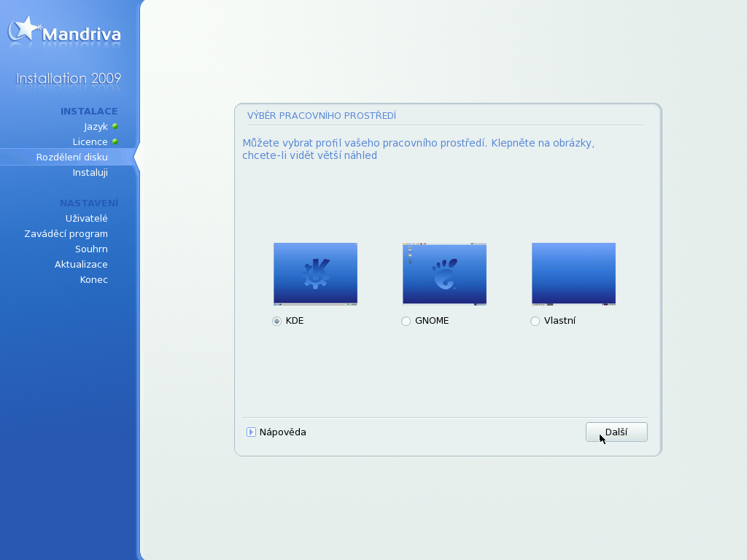Select the Vlastní radio button
The image size is (747, 560).
pos(535,322)
